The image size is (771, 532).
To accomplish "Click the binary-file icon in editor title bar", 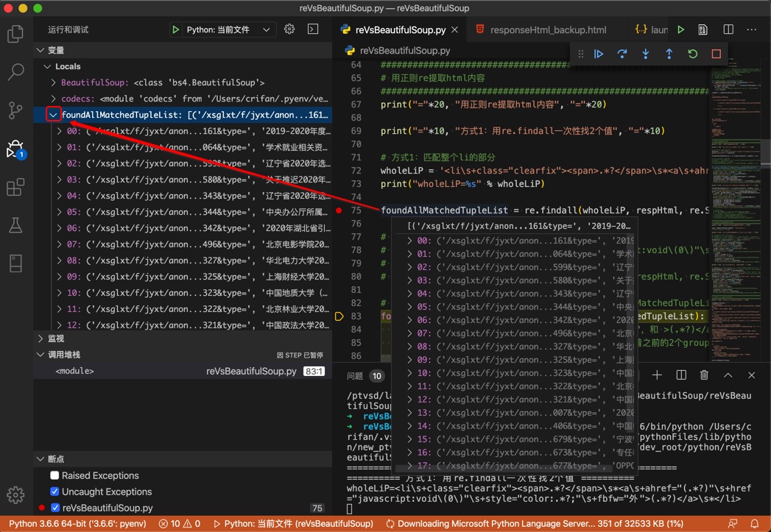I will click(x=703, y=29).
